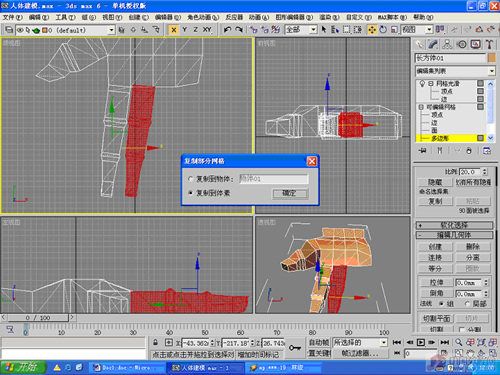Screen dimensions: 500x375
Task: Open the Motion panel tab icon
Action: pos(462,44)
